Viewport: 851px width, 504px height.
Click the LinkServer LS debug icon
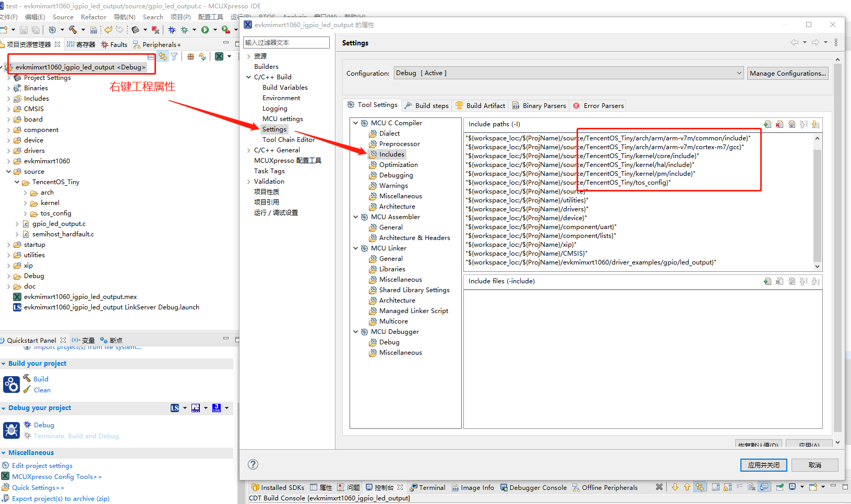[175, 408]
